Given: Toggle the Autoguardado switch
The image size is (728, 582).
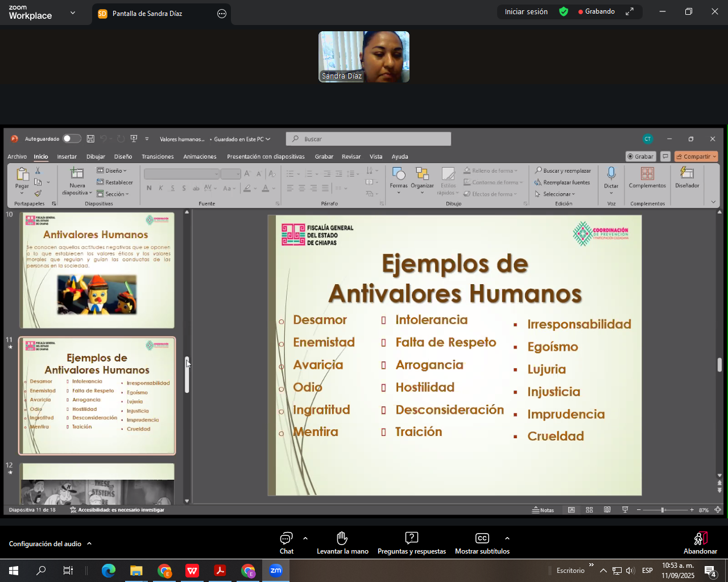Looking at the screenshot, I should pyautogui.click(x=71, y=139).
